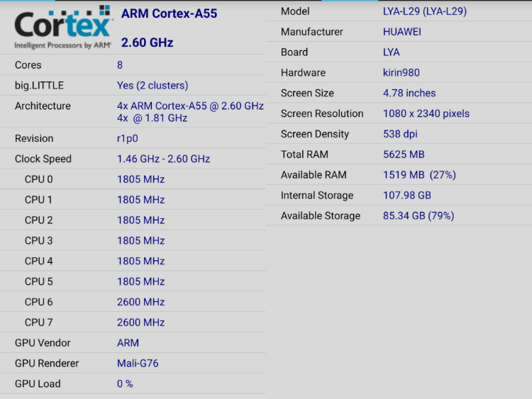The image size is (532, 399).
Task: Click the Revision value r1p0
Action: click(127, 138)
